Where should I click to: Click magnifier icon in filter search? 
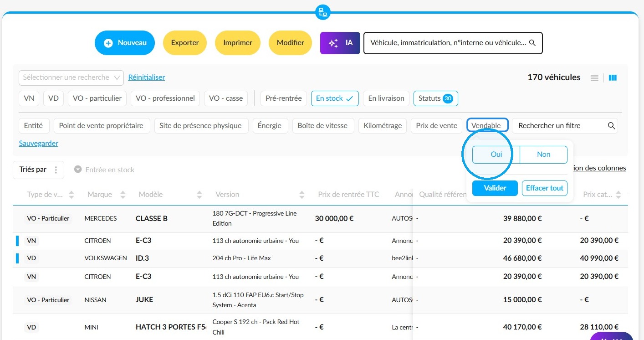click(x=612, y=126)
